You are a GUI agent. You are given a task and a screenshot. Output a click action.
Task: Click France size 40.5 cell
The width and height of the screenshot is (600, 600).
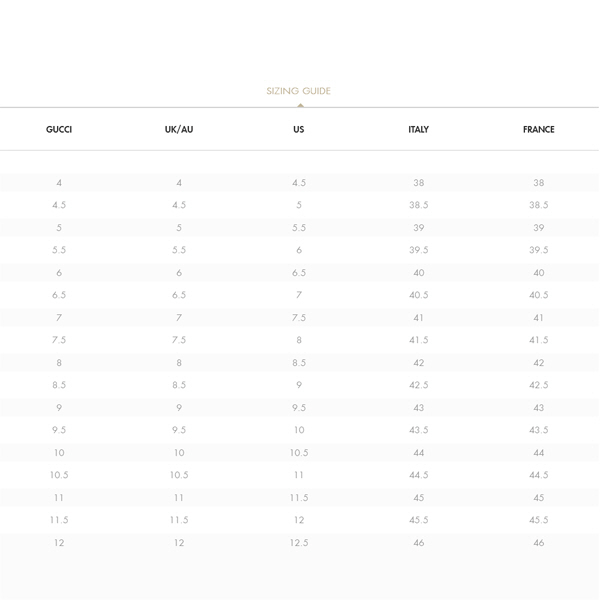point(539,295)
